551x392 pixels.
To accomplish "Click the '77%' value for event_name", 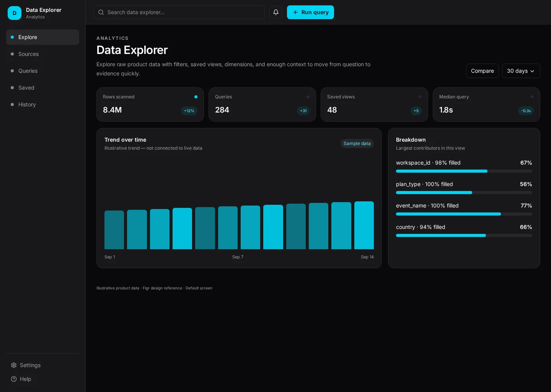I will pos(526,206).
